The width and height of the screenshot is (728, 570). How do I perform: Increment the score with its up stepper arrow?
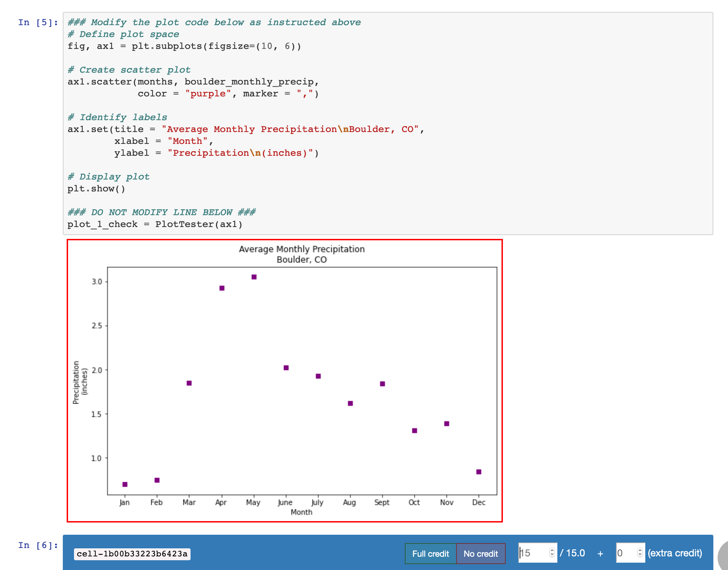click(551, 550)
